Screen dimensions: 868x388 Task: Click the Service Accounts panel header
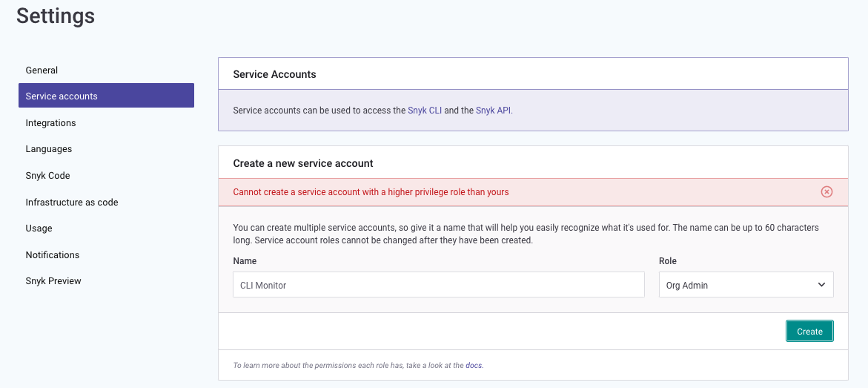click(x=274, y=74)
